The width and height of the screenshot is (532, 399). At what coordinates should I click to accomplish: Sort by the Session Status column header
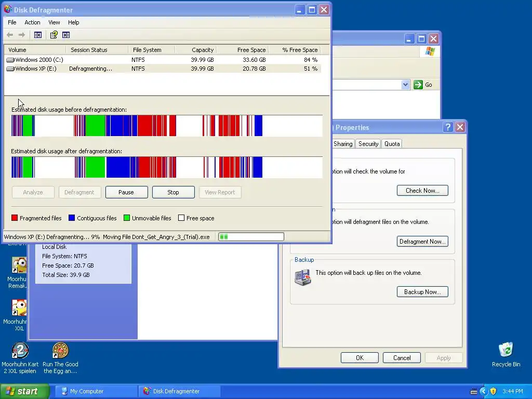click(97, 50)
